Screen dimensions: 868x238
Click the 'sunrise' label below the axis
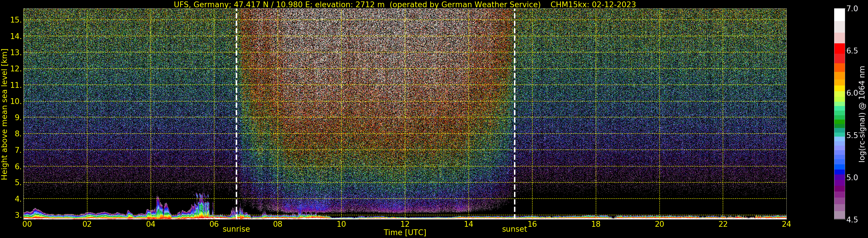236,229
